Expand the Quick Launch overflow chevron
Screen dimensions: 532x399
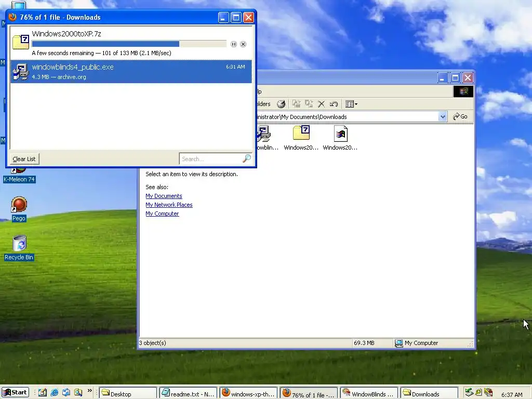tap(89, 391)
